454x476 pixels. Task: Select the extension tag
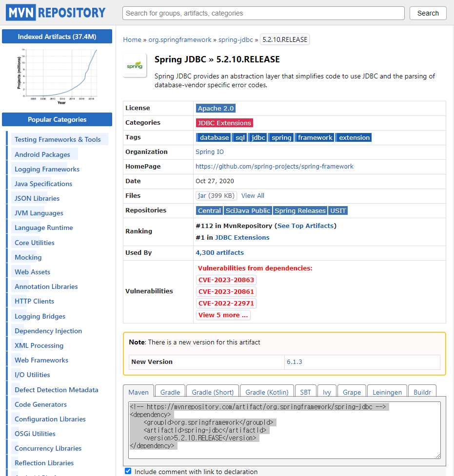coord(354,137)
